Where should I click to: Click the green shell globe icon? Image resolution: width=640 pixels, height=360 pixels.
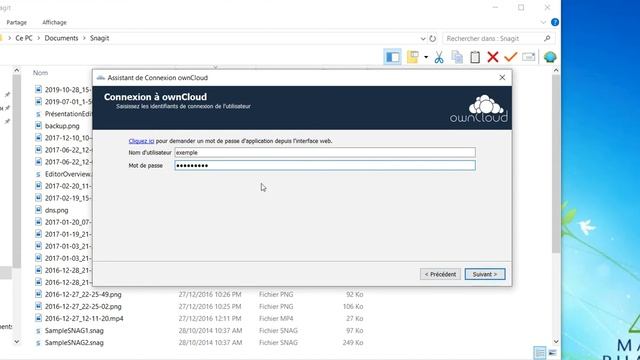pyautogui.click(x=550, y=57)
